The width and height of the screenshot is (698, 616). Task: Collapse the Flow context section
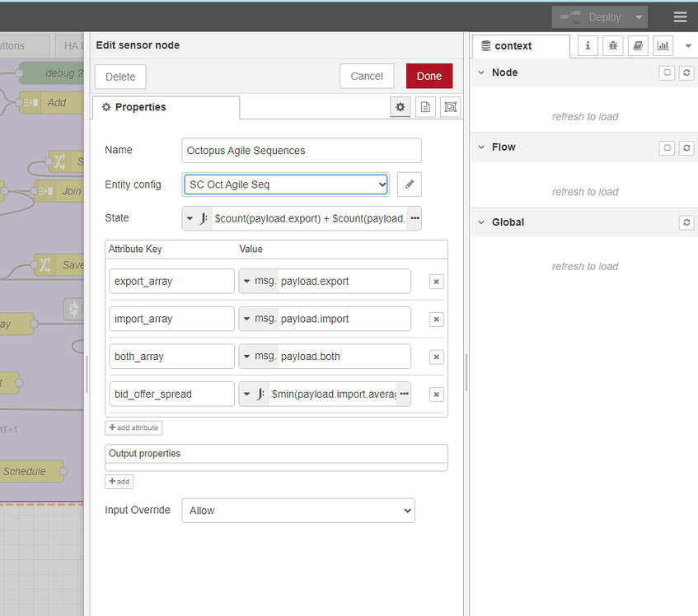480,147
